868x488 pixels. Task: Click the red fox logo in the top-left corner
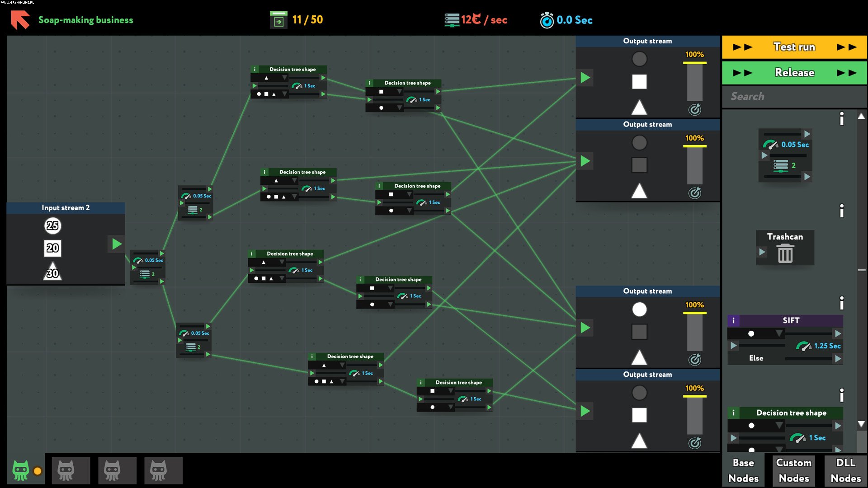(20, 18)
